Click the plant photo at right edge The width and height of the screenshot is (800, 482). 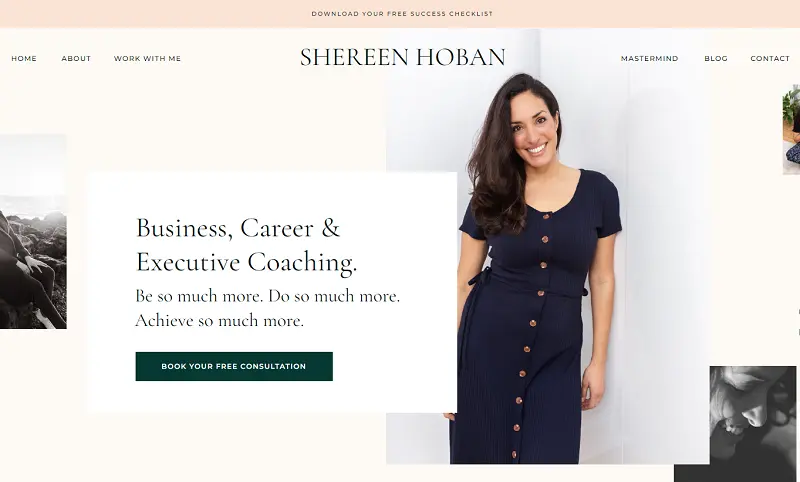pos(791,130)
